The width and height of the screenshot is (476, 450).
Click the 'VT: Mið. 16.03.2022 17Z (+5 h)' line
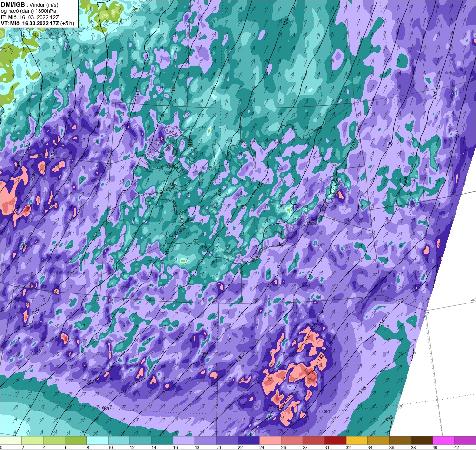[x=38, y=23]
